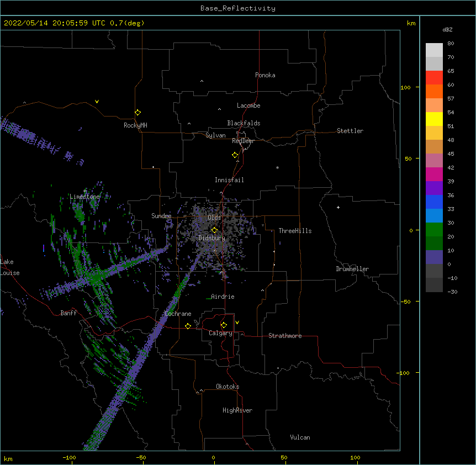
Task: Select the purple 39–36 dBZ legend swatch
Action: click(434, 188)
